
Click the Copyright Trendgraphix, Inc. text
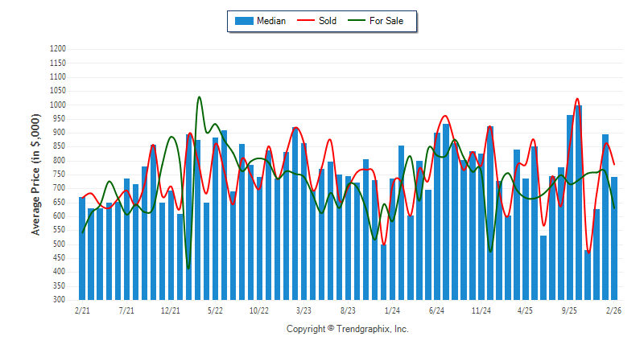(x=348, y=330)
